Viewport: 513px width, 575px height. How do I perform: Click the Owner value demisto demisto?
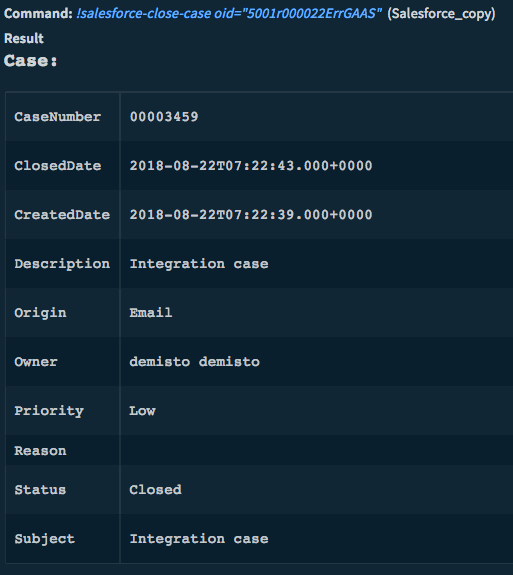click(x=194, y=362)
